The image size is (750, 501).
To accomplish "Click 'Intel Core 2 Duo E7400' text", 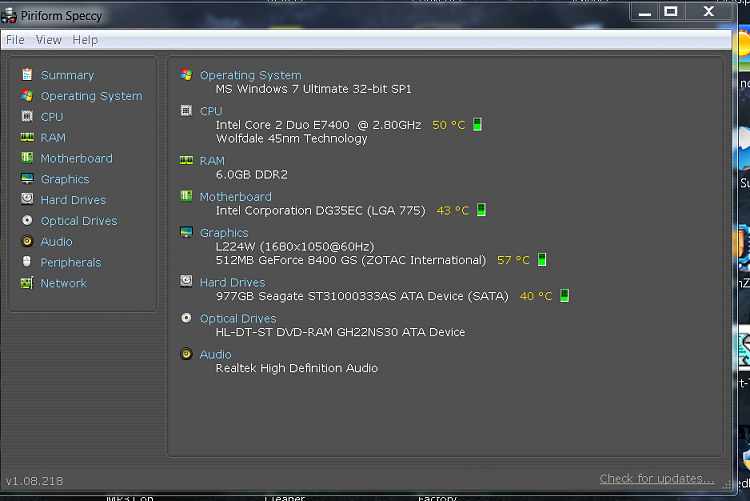I will point(283,125).
